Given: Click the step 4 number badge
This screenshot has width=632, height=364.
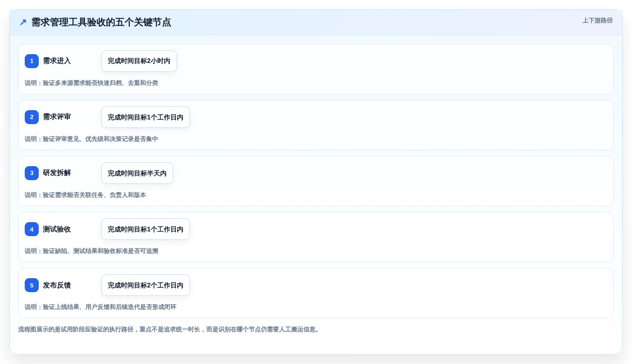Looking at the screenshot, I should [x=32, y=229].
